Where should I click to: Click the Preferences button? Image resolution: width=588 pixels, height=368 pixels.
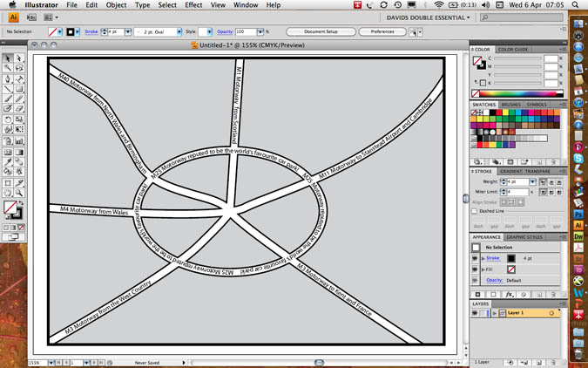click(x=382, y=31)
